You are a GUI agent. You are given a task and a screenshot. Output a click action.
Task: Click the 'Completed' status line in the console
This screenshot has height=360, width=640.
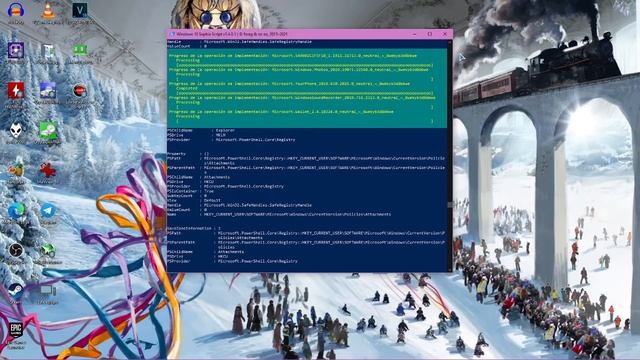(x=187, y=88)
